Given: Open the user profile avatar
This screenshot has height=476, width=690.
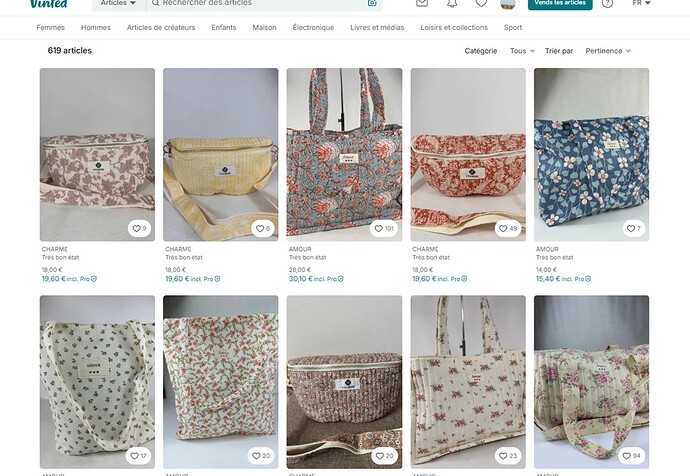Looking at the screenshot, I should click(508, 4).
